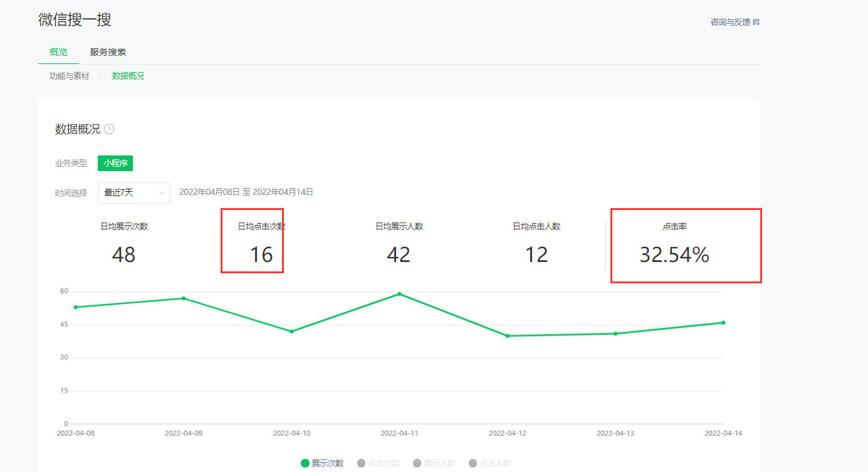Select the 日均展示次数 metric card
This screenshot has height=472, width=868.
(124, 243)
